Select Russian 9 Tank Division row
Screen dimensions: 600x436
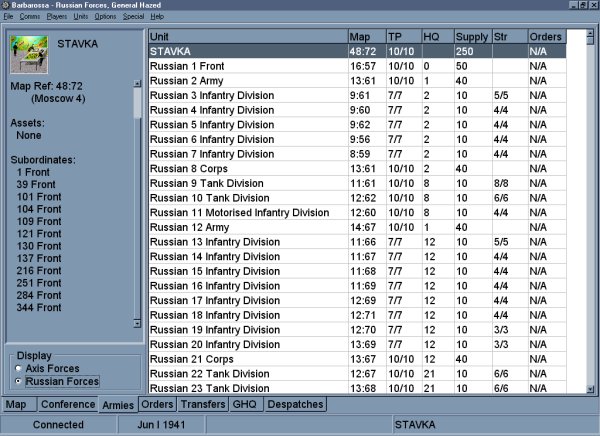pyautogui.click(x=357, y=183)
